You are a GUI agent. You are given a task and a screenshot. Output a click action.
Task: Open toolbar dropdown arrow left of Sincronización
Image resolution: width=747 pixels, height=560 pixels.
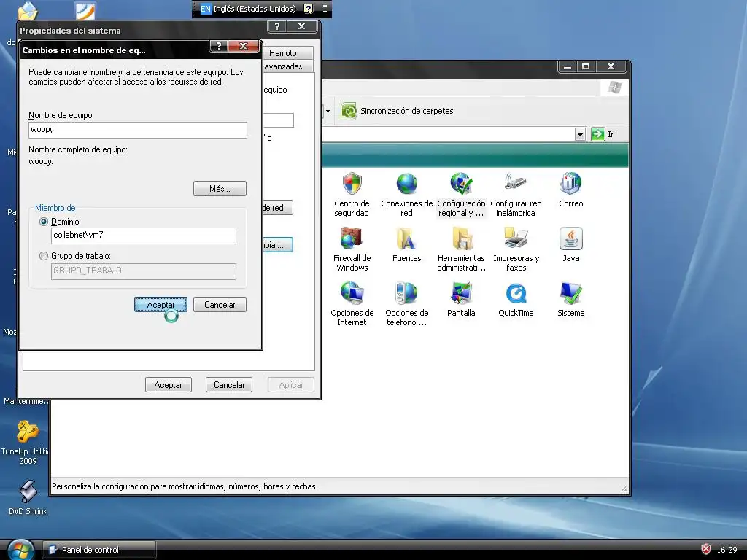328,111
